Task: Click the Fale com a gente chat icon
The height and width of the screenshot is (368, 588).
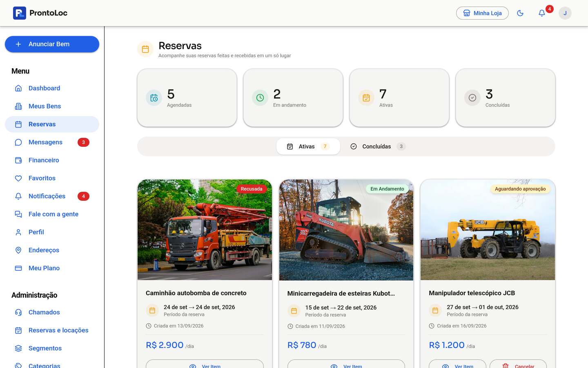Action: [18, 214]
